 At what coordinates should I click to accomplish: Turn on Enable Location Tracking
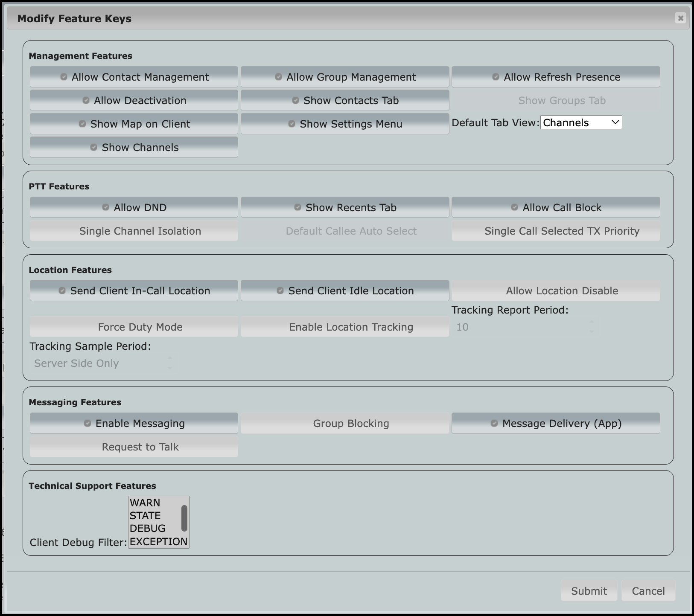click(x=344, y=327)
